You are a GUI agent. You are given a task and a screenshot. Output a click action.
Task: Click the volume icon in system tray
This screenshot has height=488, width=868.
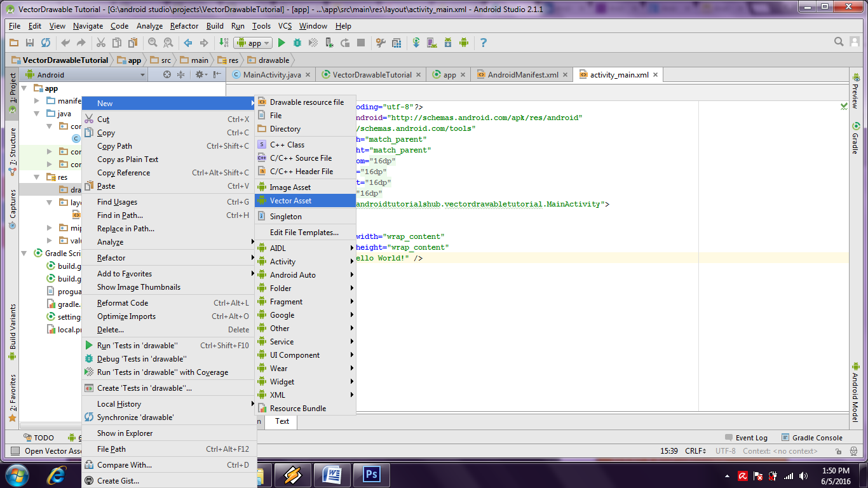[804, 476]
